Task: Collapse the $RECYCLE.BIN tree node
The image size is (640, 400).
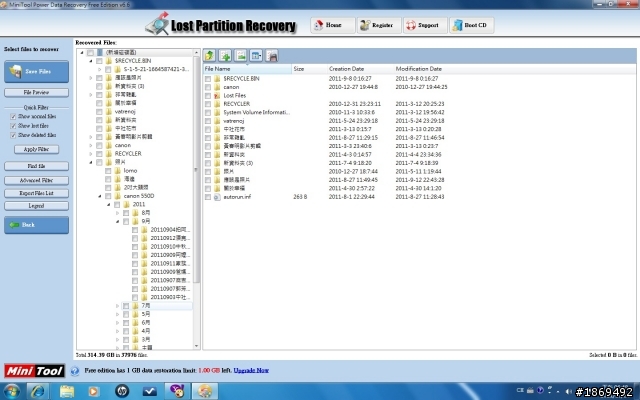Action: pyautogui.click(x=91, y=61)
